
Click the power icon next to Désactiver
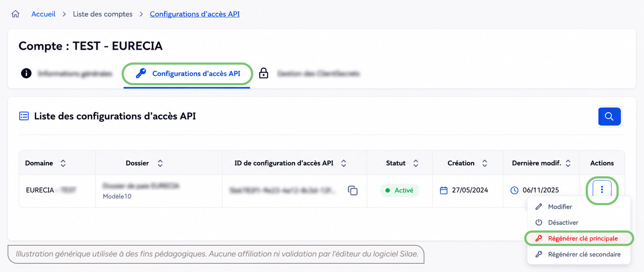(539, 223)
